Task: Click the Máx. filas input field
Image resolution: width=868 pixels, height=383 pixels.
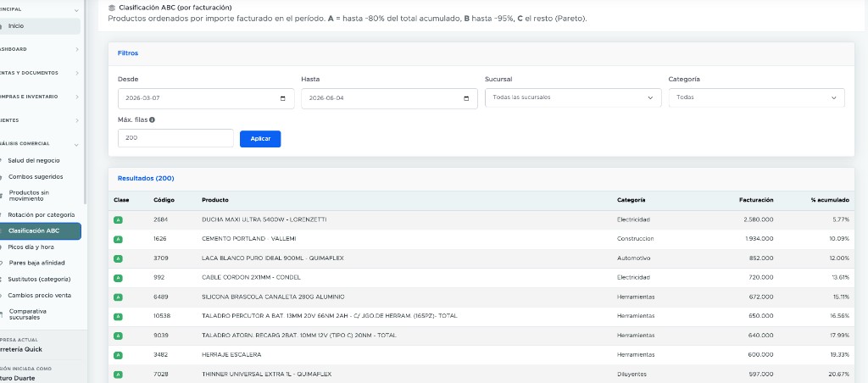Action: coord(175,138)
